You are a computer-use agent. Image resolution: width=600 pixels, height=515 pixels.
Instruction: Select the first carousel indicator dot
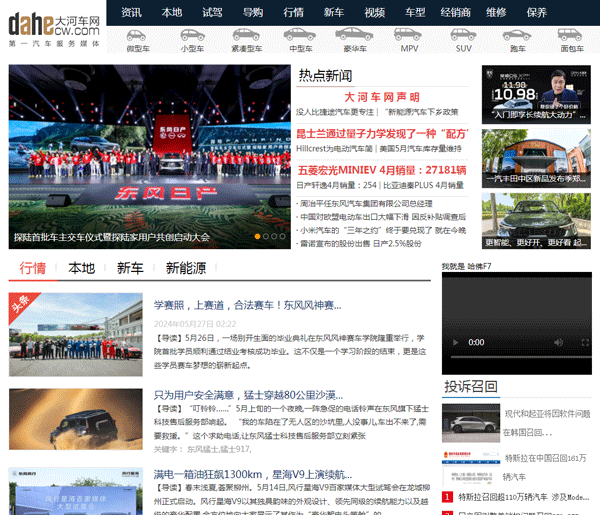pos(258,236)
